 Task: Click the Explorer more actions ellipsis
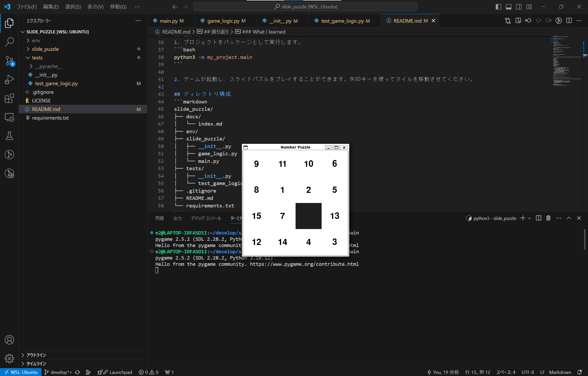pos(138,21)
